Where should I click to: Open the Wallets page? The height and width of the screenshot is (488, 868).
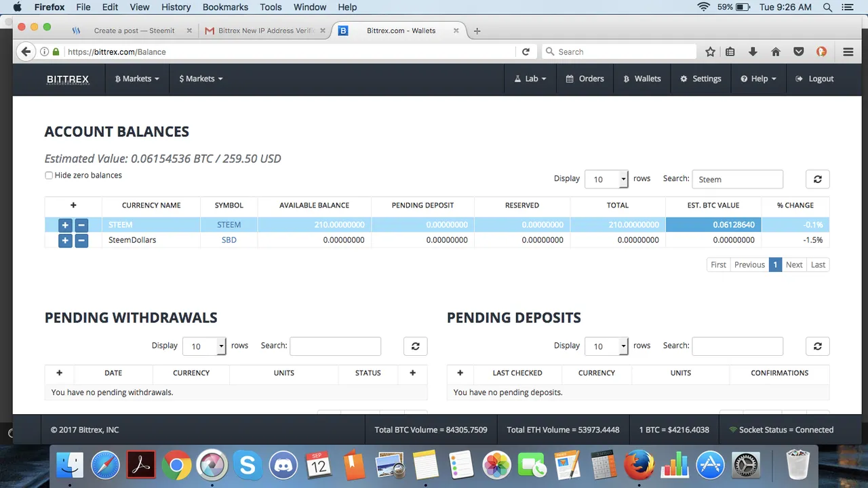[642, 79]
